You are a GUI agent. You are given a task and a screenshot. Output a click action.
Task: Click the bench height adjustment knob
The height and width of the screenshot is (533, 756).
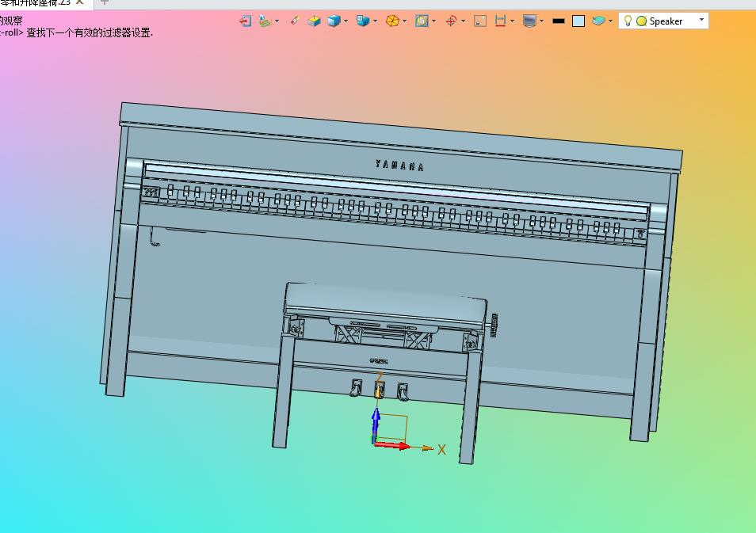pyautogui.click(x=494, y=325)
